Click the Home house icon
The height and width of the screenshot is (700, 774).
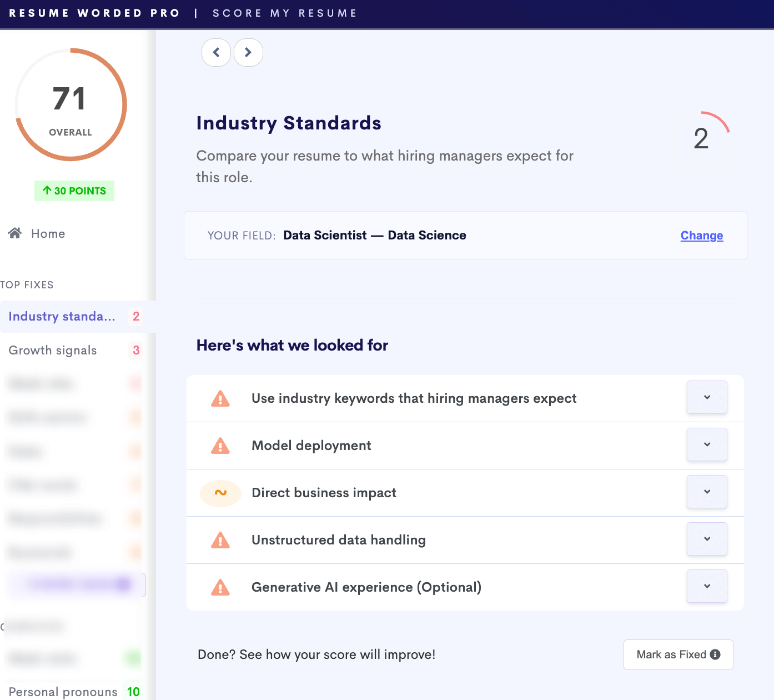15,233
